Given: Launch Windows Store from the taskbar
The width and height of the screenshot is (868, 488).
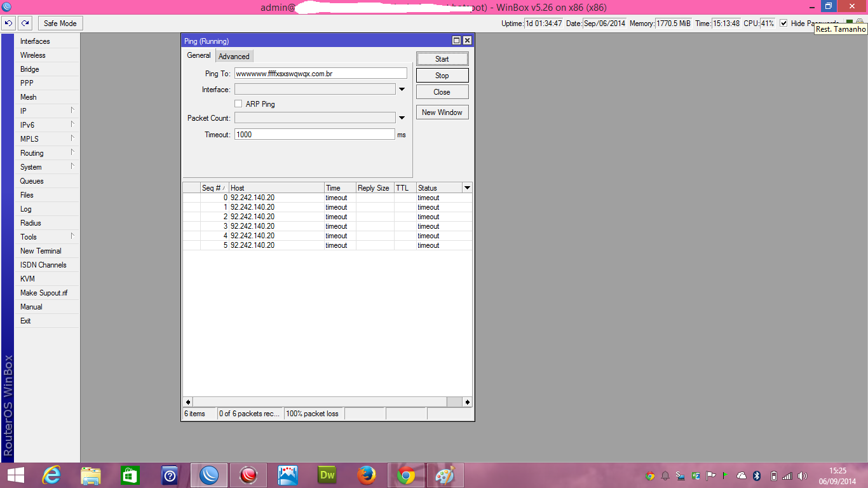Looking at the screenshot, I should coord(130,475).
